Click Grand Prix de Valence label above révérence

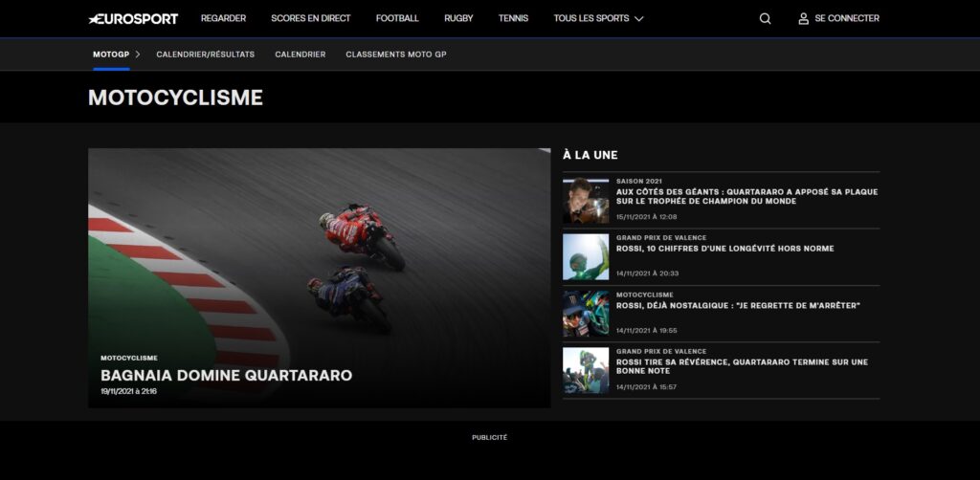tap(661, 352)
